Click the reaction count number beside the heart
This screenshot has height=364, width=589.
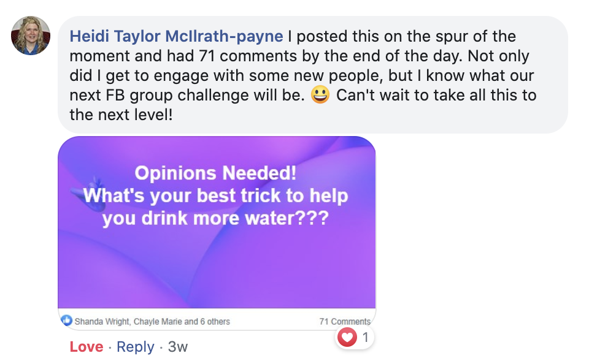click(365, 338)
